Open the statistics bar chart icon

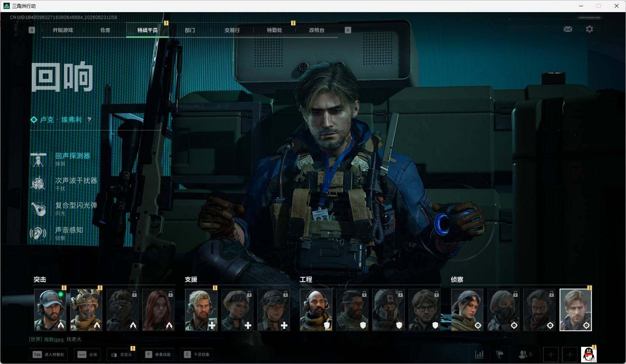[x=479, y=355]
